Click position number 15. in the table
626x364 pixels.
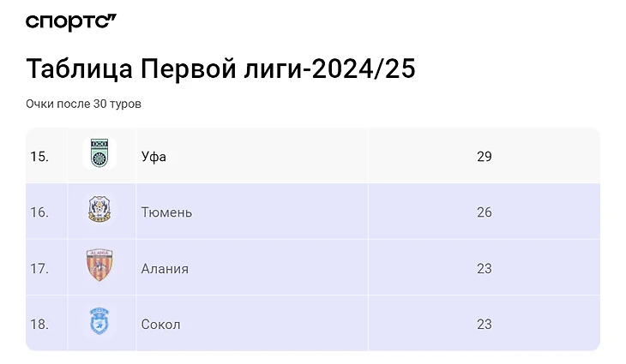(39, 156)
